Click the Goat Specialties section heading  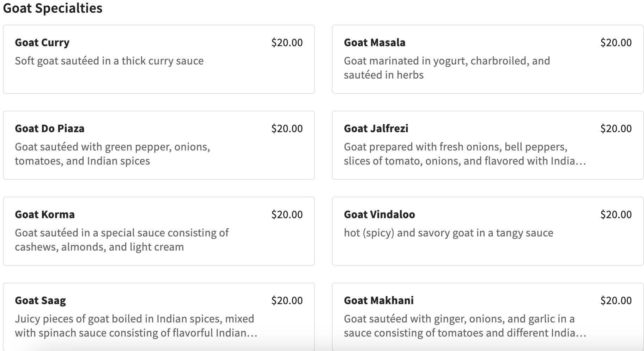click(x=53, y=8)
